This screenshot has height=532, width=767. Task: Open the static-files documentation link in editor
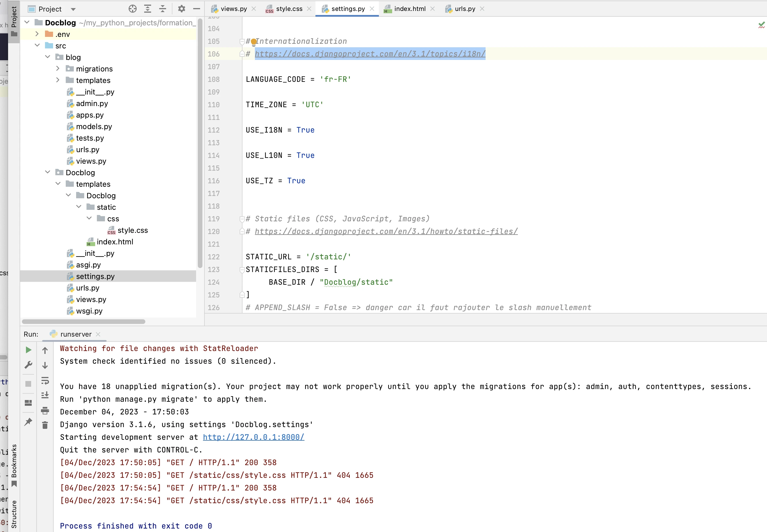click(x=386, y=231)
